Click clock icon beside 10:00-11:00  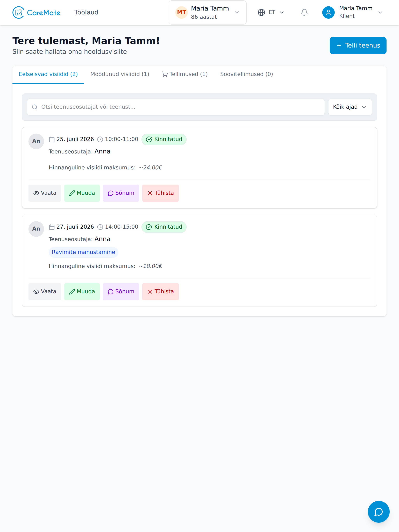pyautogui.click(x=100, y=139)
